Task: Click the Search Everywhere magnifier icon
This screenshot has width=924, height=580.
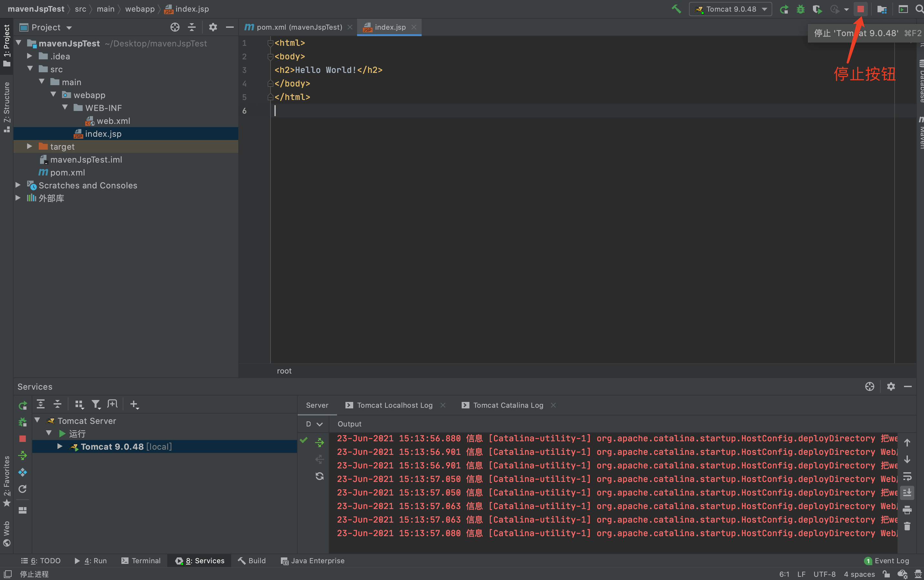Action: [919, 9]
